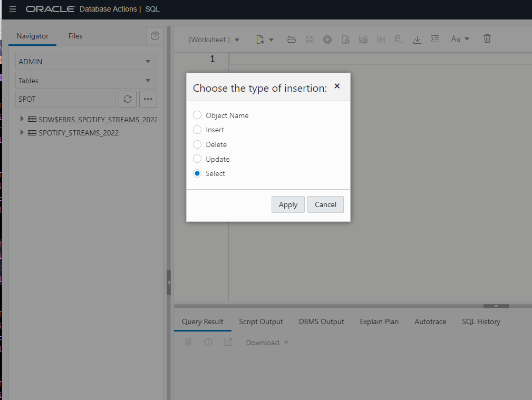This screenshot has width=532, height=400.
Task: Open the hamburger navigation menu
Action: 13,9
